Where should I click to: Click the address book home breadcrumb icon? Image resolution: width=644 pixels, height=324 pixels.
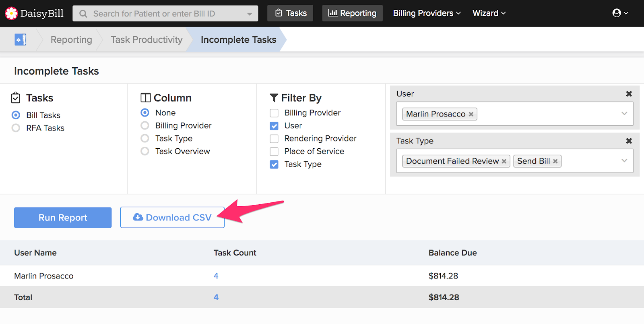[20, 39]
